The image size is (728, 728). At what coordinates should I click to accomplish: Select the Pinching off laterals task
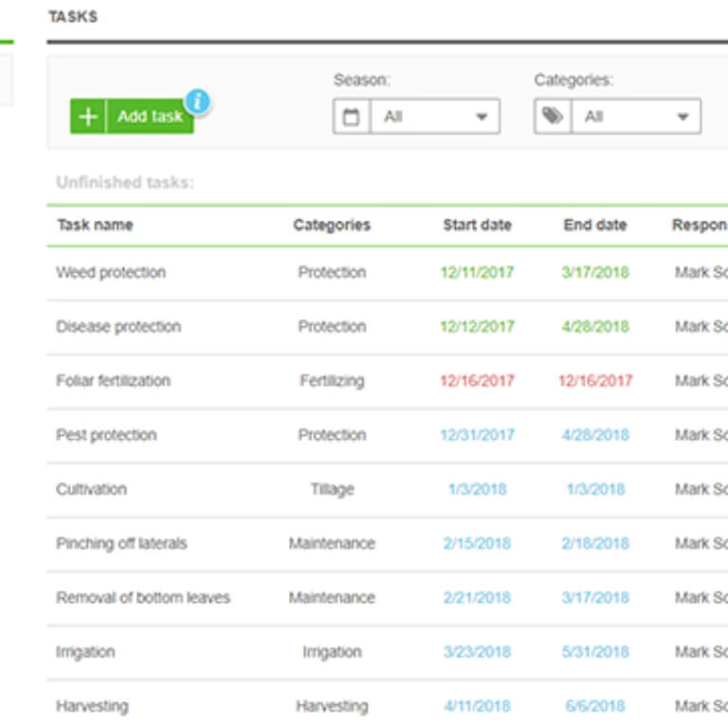[121, 544]
